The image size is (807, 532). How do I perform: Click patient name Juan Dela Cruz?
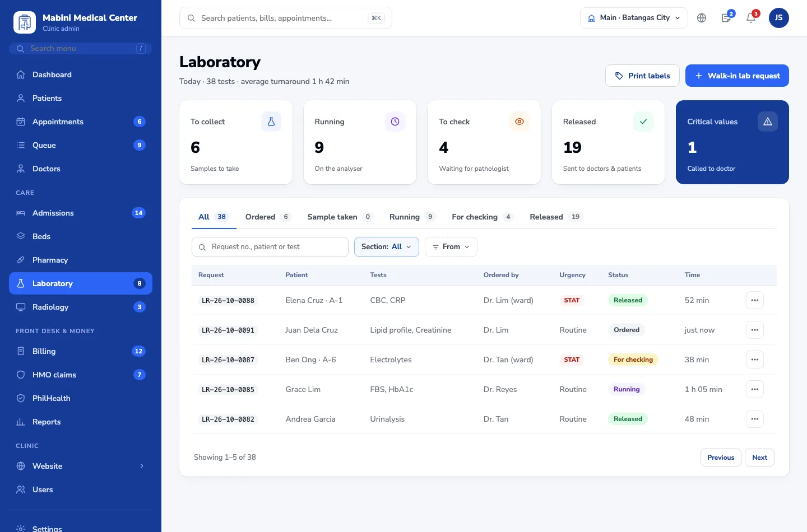[x=312, y=330]
